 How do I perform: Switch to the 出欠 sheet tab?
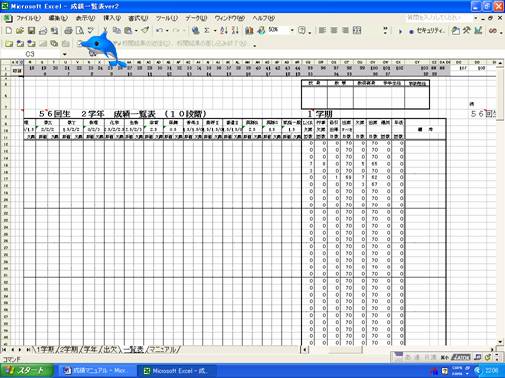110,349
